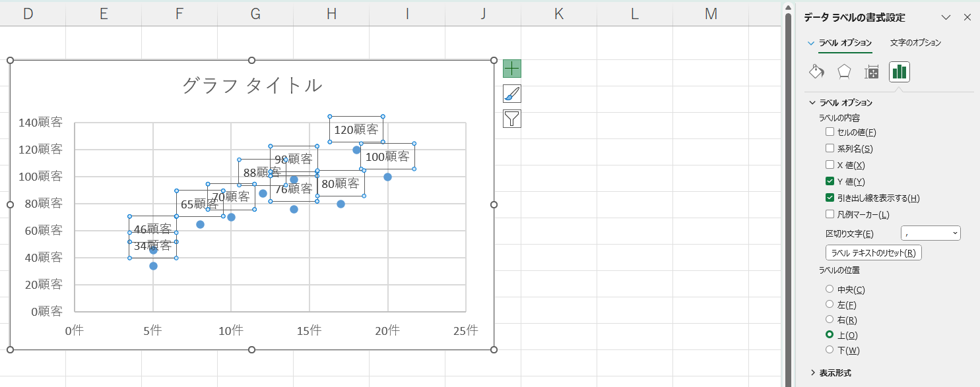Select the Size & Properties icon

click(872, 72)
